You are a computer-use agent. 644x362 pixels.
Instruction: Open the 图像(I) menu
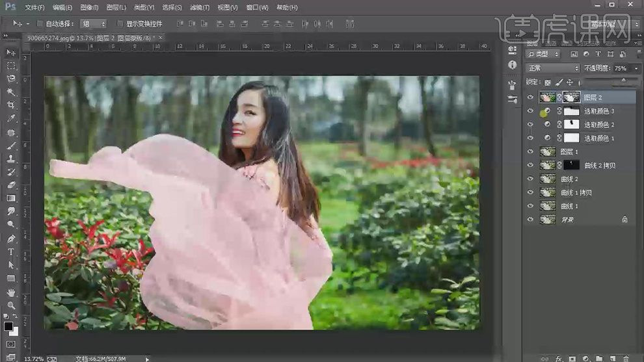89,8
